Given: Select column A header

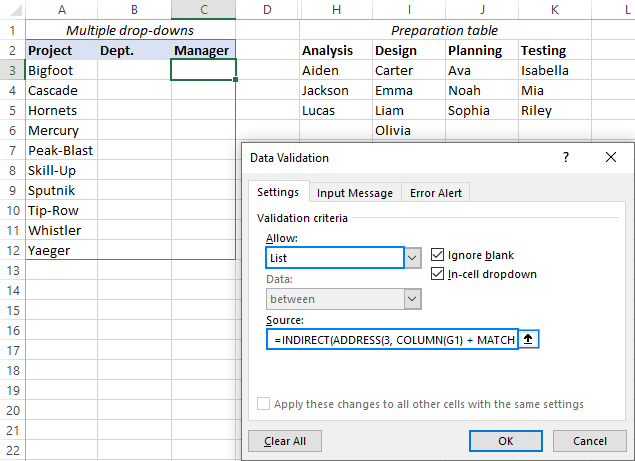Looking at the screenshot, I should tap(62, 10).
